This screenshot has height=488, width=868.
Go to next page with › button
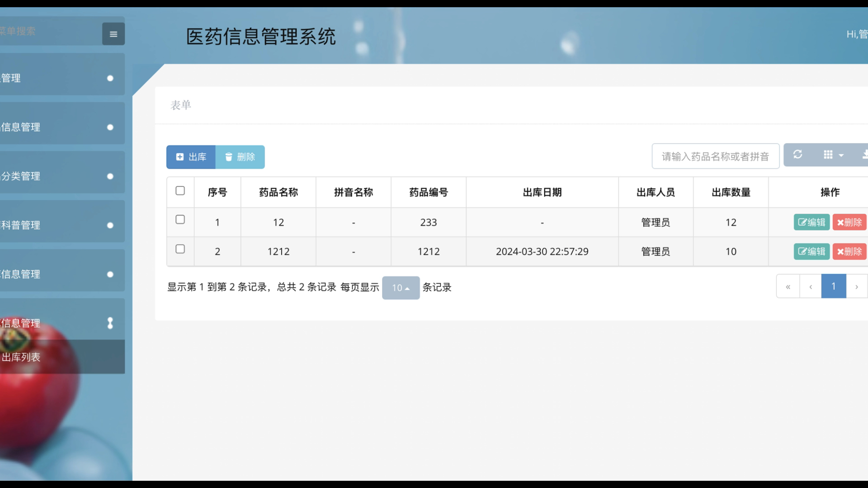[857, 286]
